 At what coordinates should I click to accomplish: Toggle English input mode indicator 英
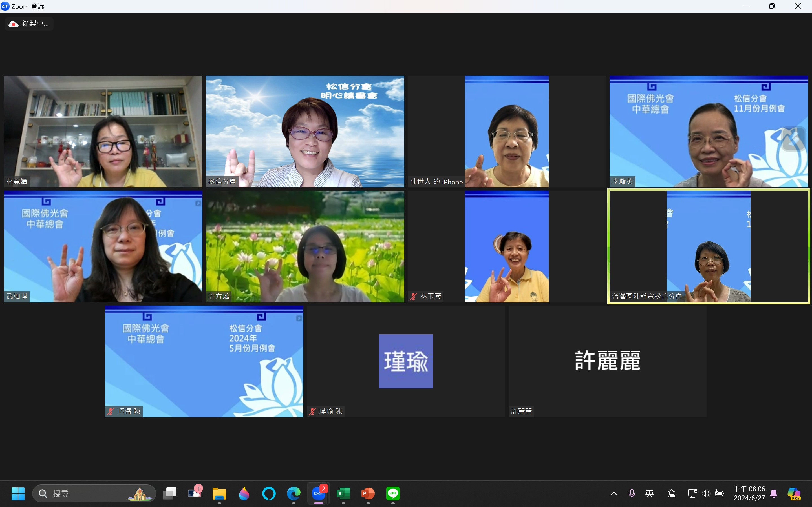point(650,493)
